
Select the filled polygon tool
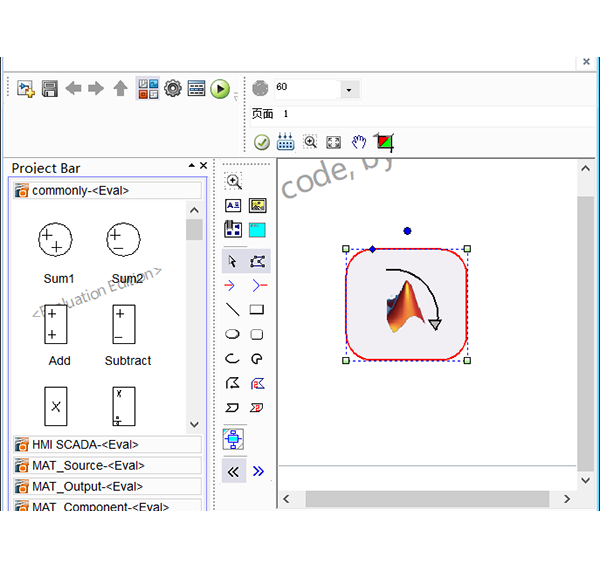258,383
